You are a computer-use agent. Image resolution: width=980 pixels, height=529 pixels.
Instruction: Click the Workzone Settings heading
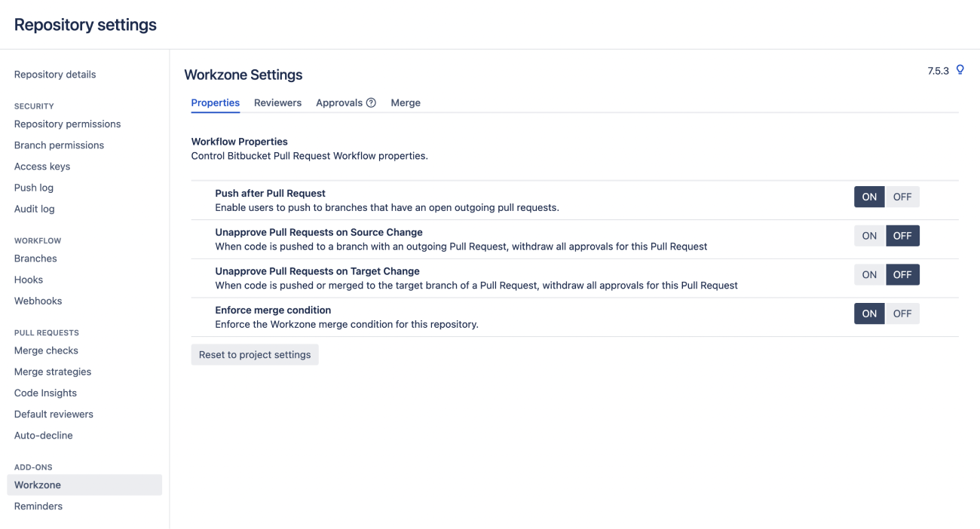243,75
